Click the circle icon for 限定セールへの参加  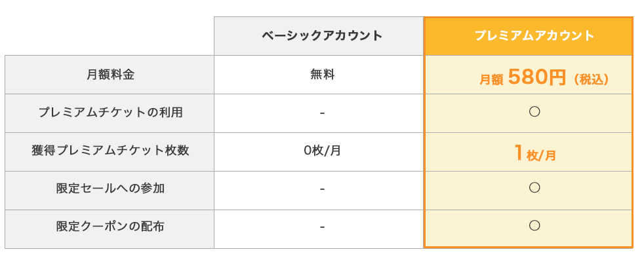pos(534,187)
